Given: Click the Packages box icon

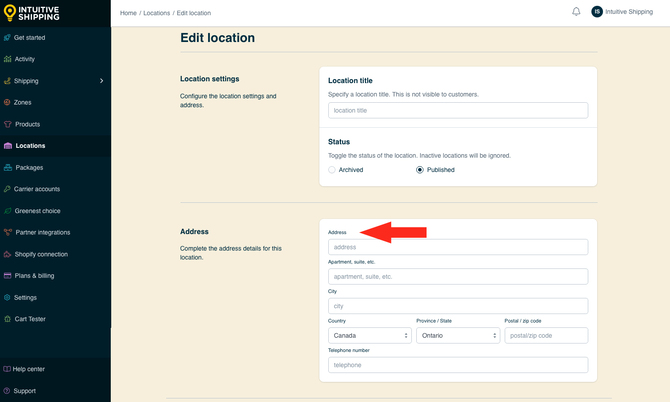Looking at the screenshot, I should coord(8,167).
